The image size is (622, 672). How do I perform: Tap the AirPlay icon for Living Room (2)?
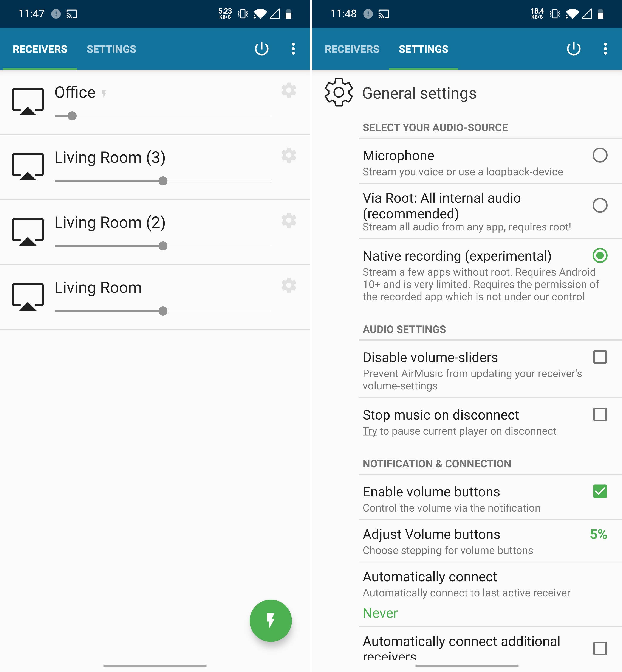click(28, 232)
